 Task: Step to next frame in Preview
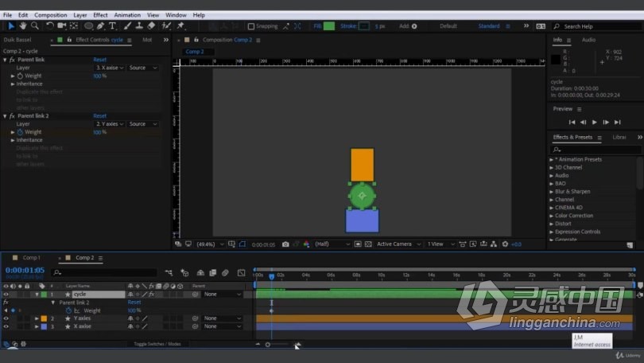click(606, 122)
